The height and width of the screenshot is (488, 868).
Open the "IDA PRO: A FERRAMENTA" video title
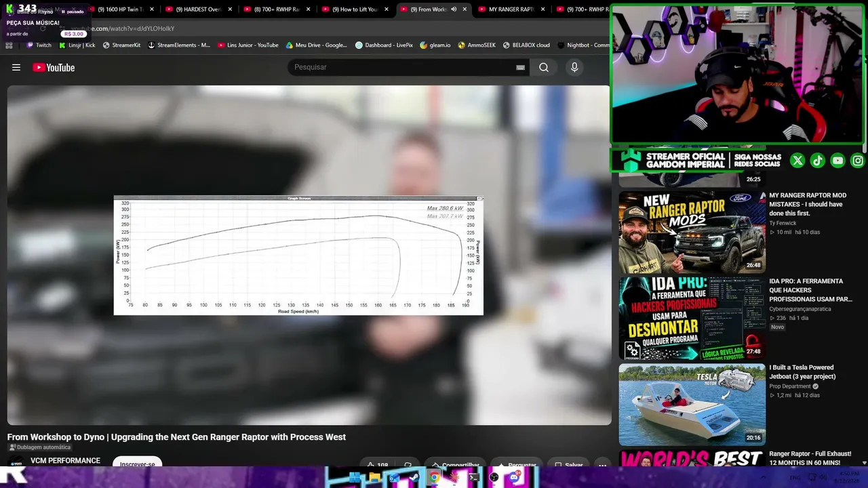(810, 290)
